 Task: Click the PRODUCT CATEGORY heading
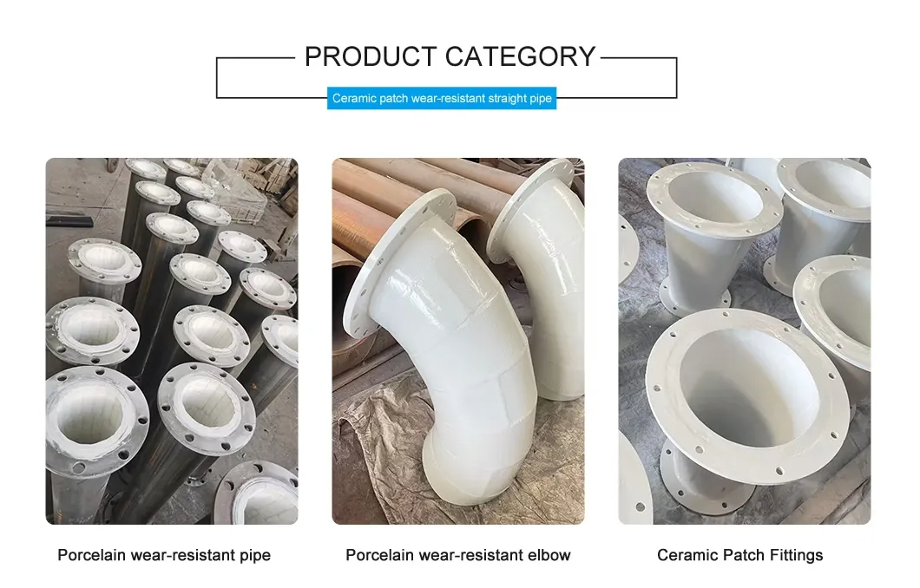(x=450, y=57)
